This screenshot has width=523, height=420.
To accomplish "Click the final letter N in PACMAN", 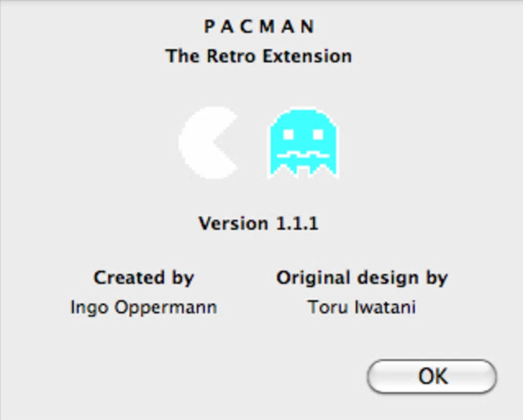I will [307, 27].
